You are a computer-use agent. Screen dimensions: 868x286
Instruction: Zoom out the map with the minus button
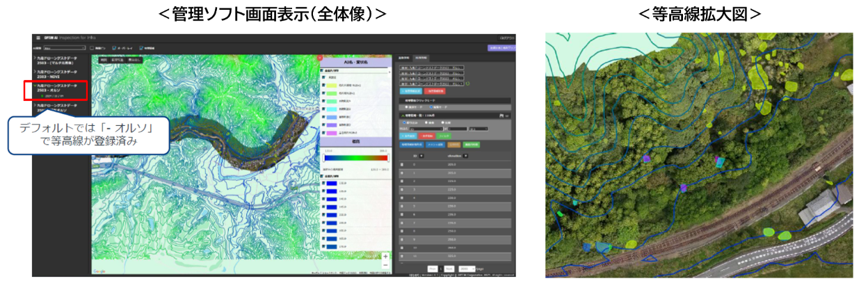[x=385, y=265]
